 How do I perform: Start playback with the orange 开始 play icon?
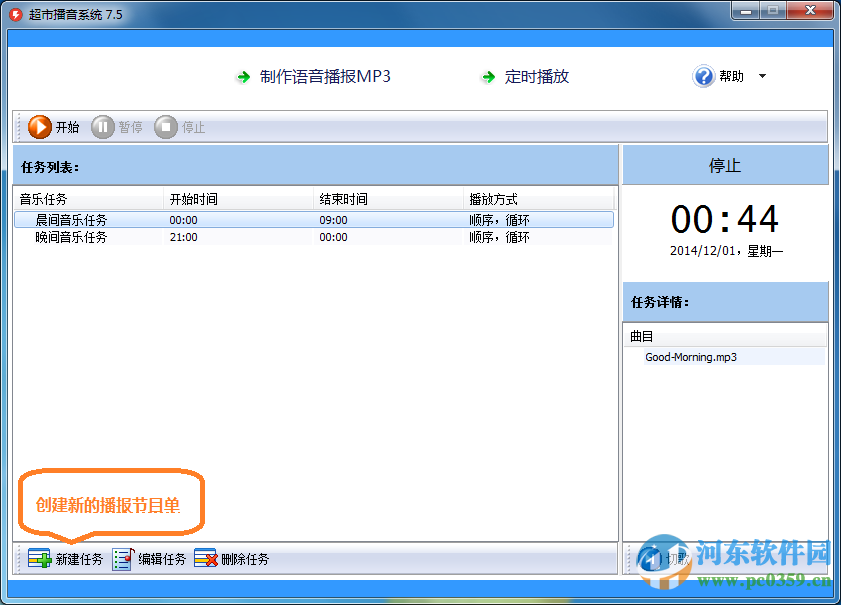[40, 127]
